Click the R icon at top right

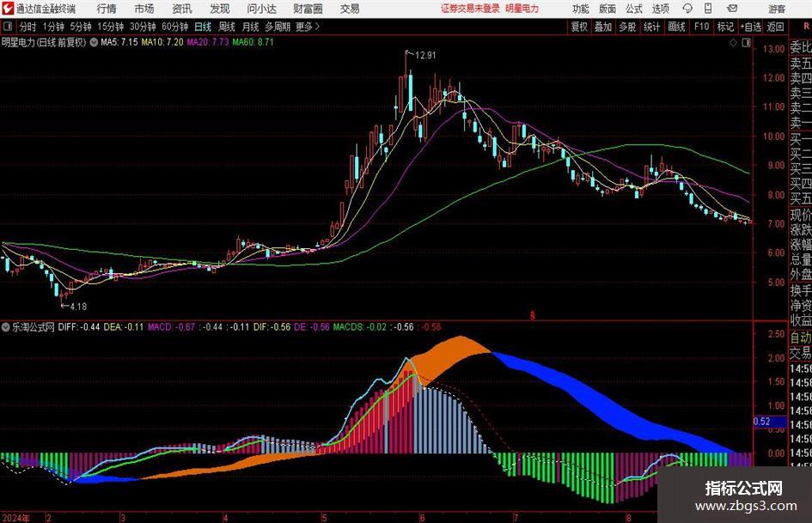point(806,27)
